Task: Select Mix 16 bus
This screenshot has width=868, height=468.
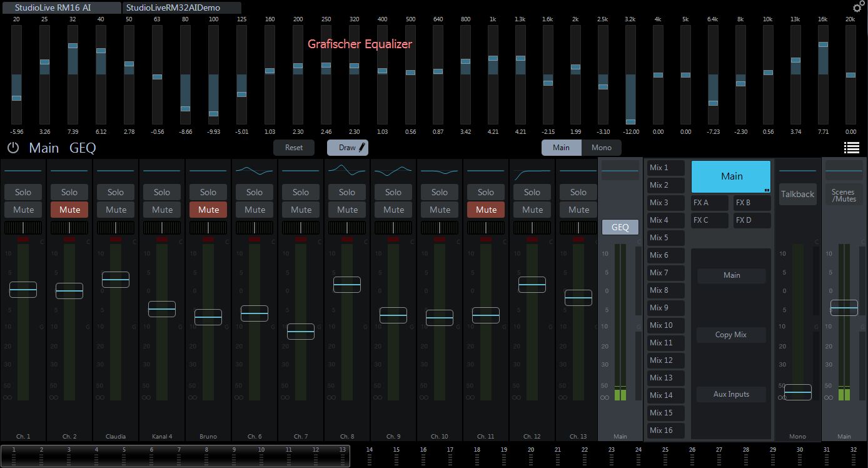Action: pyautogui.click(x=666, y=430)
